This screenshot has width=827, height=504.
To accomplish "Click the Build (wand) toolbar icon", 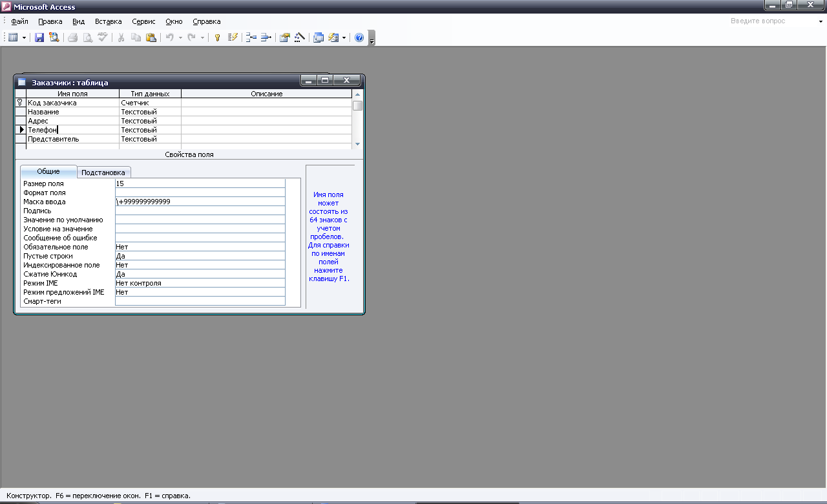I will [299, 37].
